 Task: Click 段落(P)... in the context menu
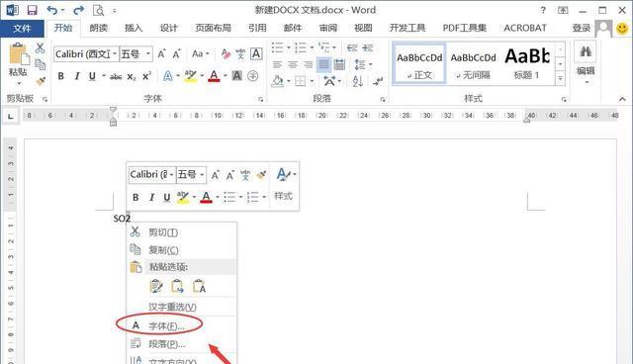click(x=167, y=344)
